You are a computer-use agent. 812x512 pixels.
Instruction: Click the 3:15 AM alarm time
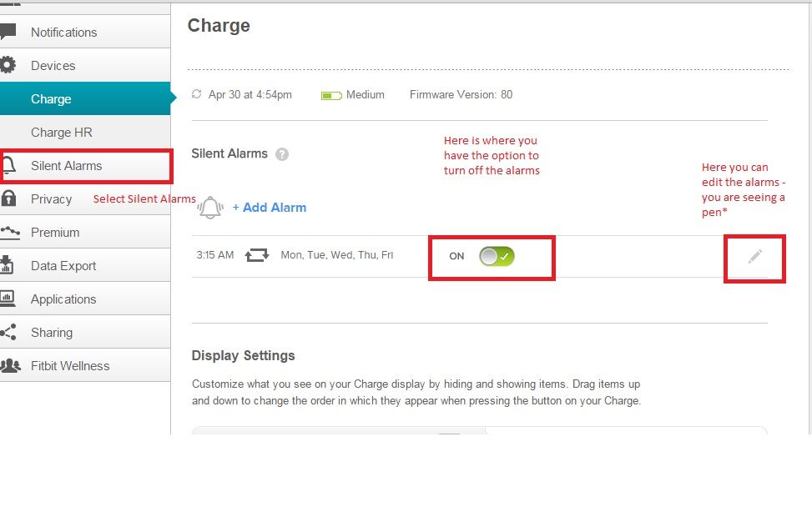point(215,254)
